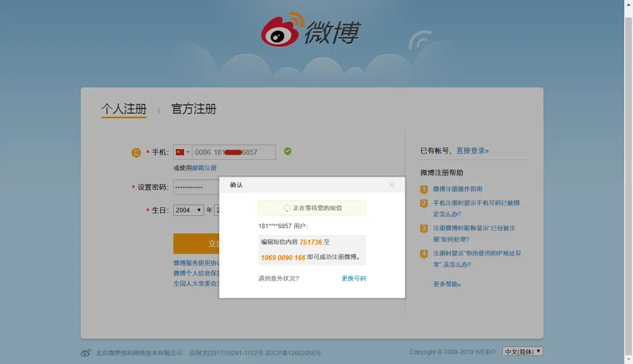This screenshot has height=364, width=633.
Task: Click help item number 4 badge
Action: pyautogui.click(x=424, y=254)
